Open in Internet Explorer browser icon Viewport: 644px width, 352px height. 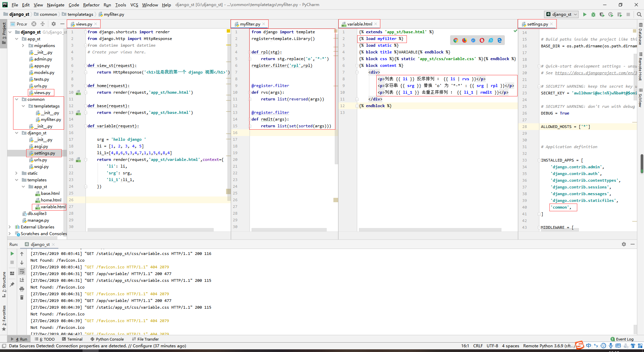(x=491, y=40)
